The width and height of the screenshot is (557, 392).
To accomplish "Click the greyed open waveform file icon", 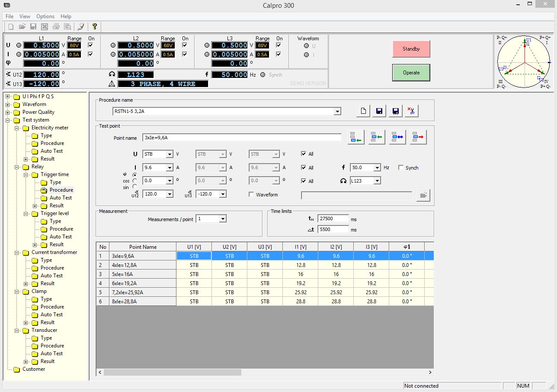I will click(x=423, y=196).
